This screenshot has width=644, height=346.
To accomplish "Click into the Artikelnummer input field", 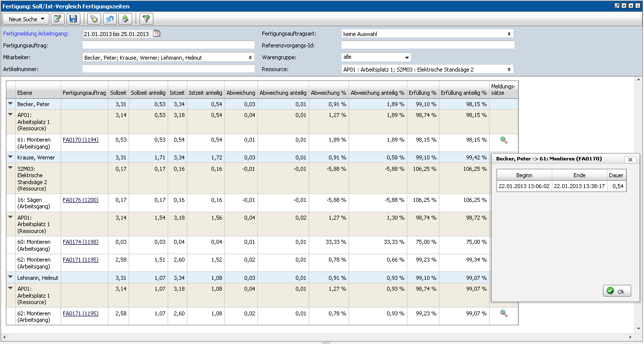I will click(168, 69).
